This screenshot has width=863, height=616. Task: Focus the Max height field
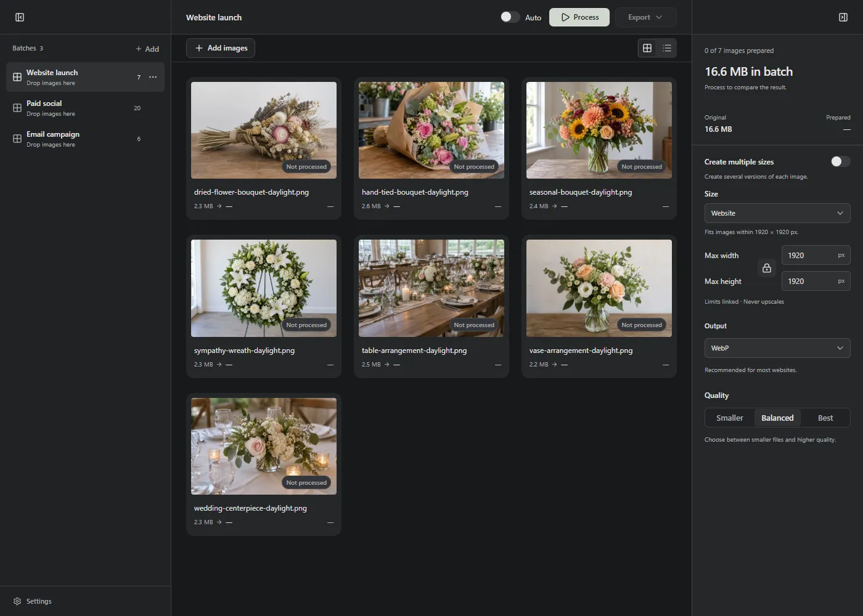[816, 281]
